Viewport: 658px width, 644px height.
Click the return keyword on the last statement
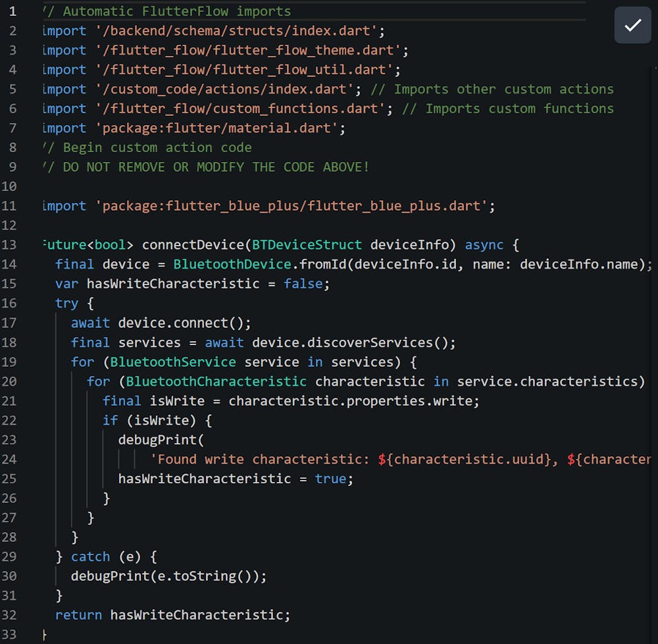[x=78, y=615]
